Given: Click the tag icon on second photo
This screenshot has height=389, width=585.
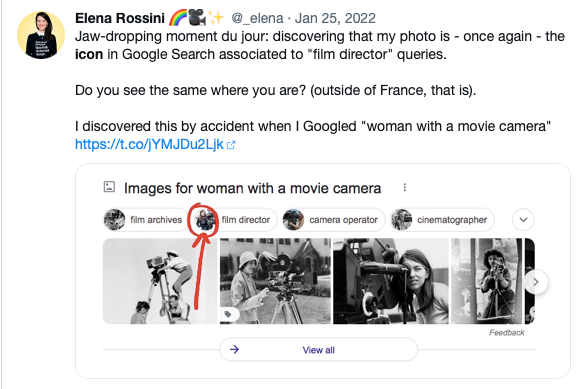Looking at the screenshot, I should click(228, 315).
